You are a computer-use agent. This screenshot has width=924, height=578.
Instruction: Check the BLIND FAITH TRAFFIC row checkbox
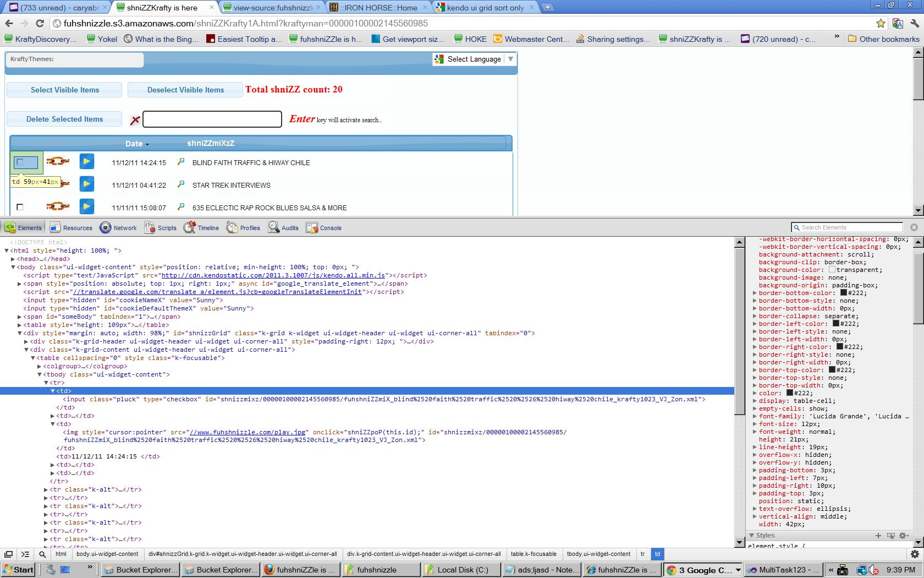(x=20, y=162)
